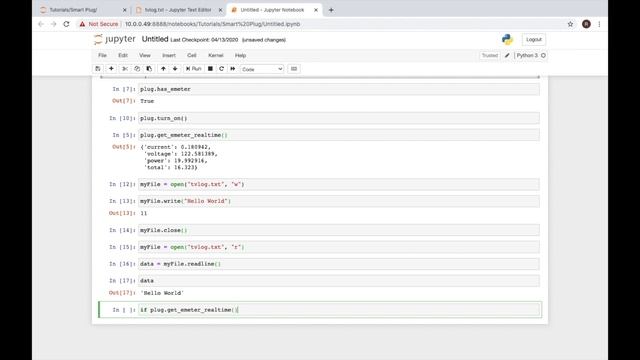Click the Logout button
640x360 pixels.
[x=533, y=40]
